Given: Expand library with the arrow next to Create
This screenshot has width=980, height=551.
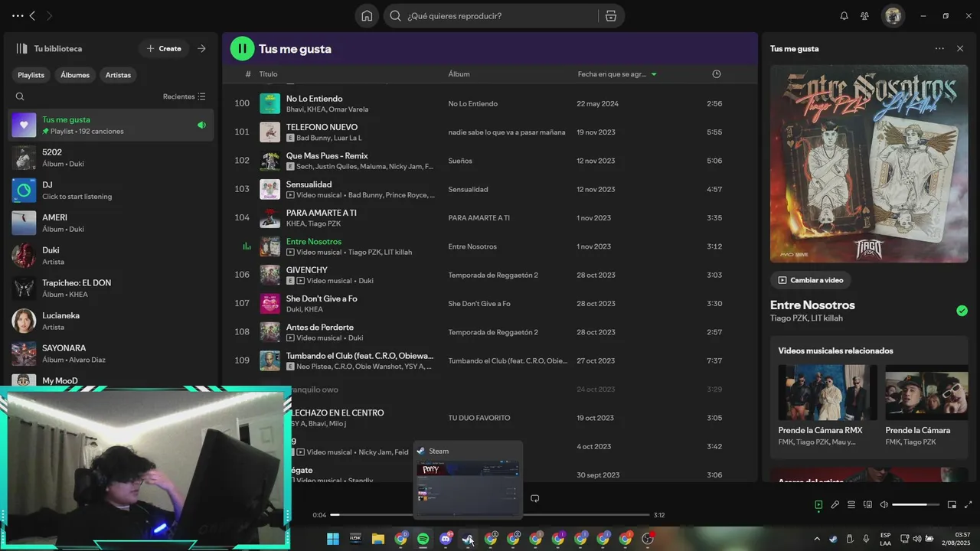Looking at the screenshot, I should (x=201, y=48).
